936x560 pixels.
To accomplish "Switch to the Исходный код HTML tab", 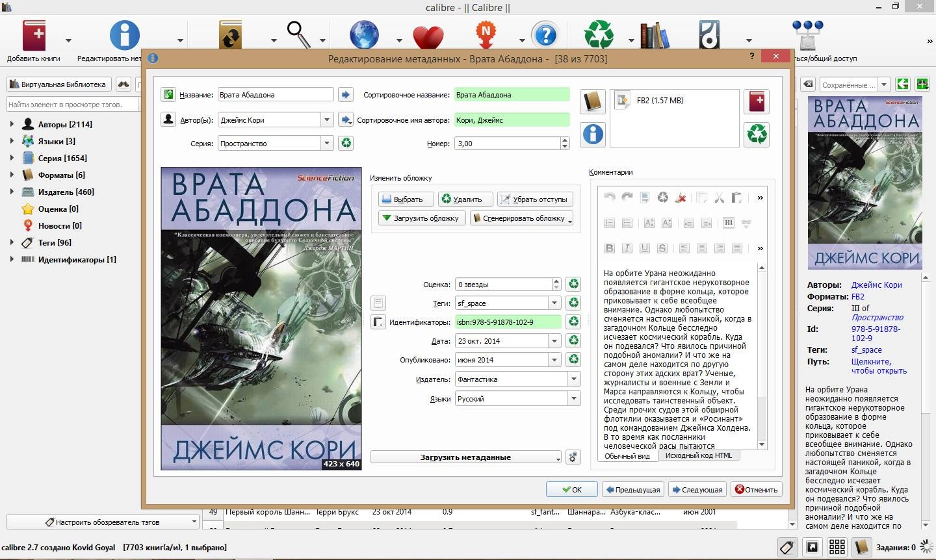I will click(699, 455).
